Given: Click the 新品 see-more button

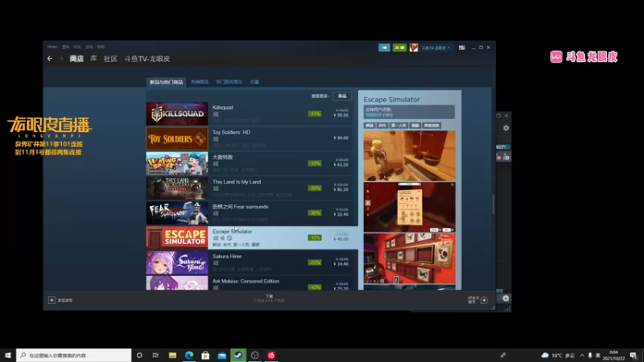Looking at the screenshot, I should 342,96.
